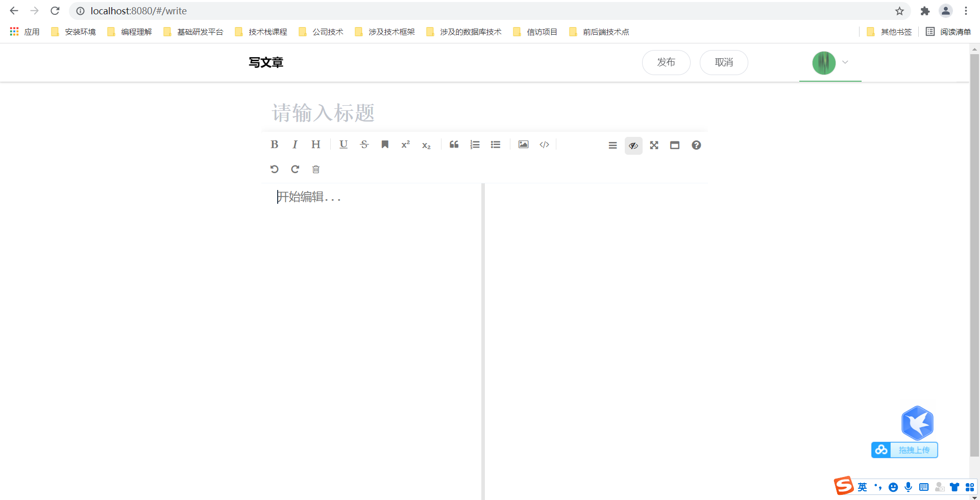This screenshot has height=500, width=980.
Task: Insert a block quote
Action: (454, 145)
